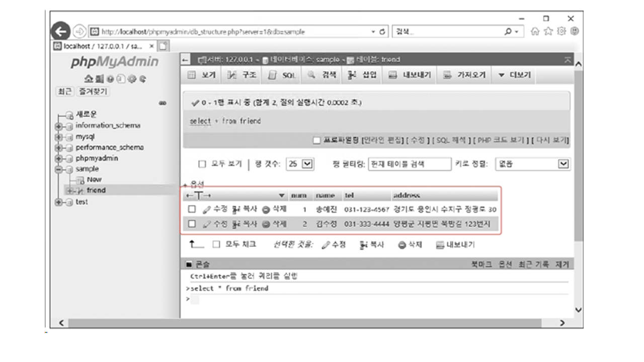Click the refresh icon in address bar

coord(383,32)
